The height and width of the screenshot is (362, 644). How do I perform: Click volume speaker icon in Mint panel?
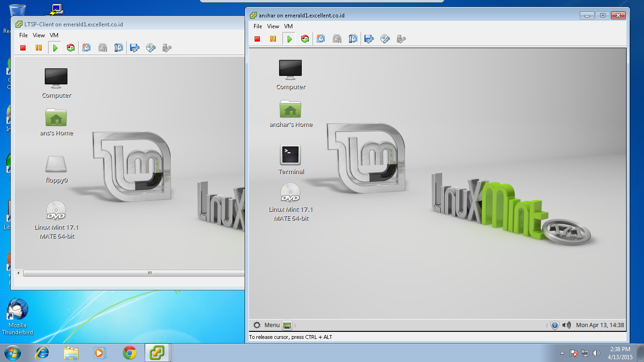coord(566,325)
